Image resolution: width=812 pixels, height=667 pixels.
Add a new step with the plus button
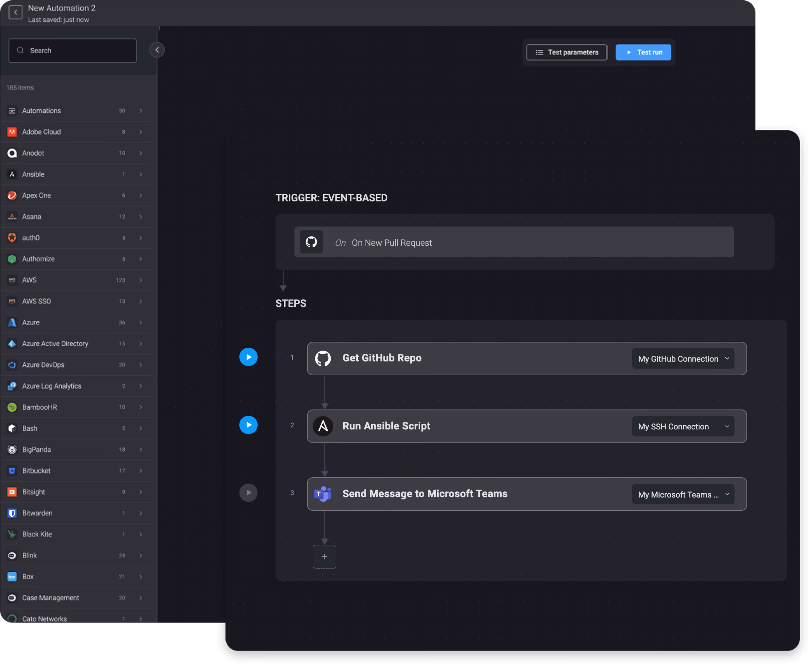click(325, 557)
